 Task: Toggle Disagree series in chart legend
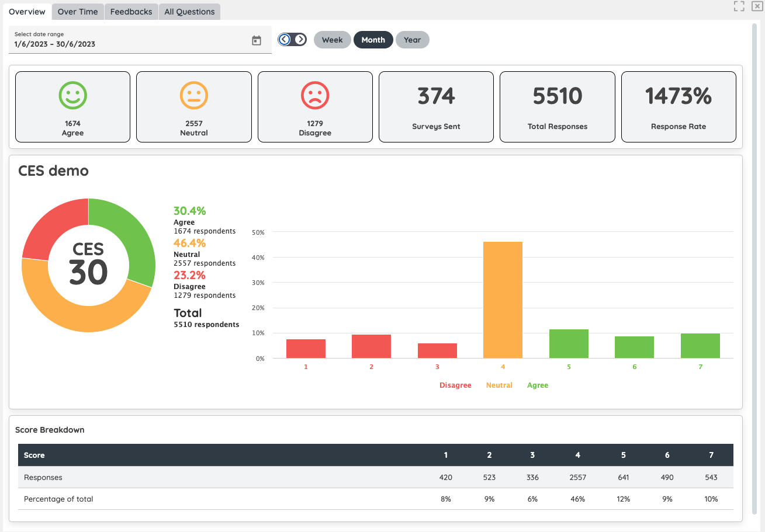click(x=455, y=385)
